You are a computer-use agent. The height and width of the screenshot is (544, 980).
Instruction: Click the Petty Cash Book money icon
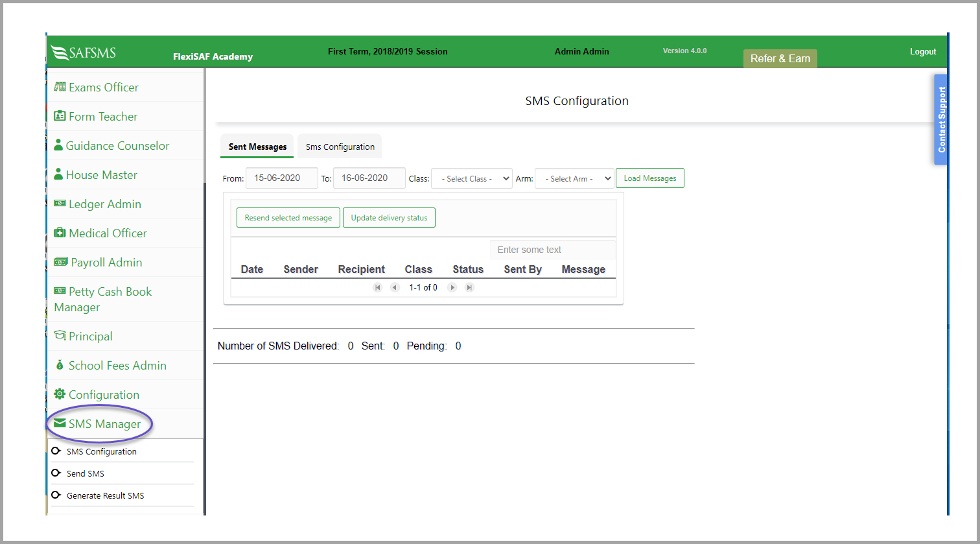[60, 291]
